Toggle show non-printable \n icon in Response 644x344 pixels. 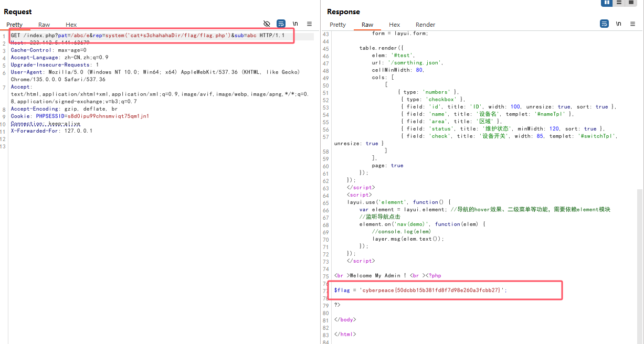(x=619, y=24)
